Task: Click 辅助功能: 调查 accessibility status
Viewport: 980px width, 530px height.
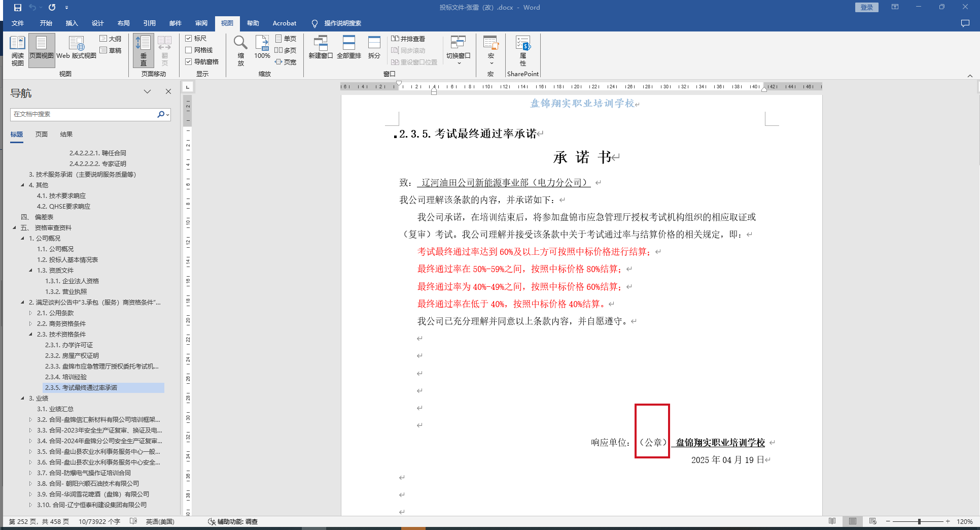Action: click(x=233, y=521)
